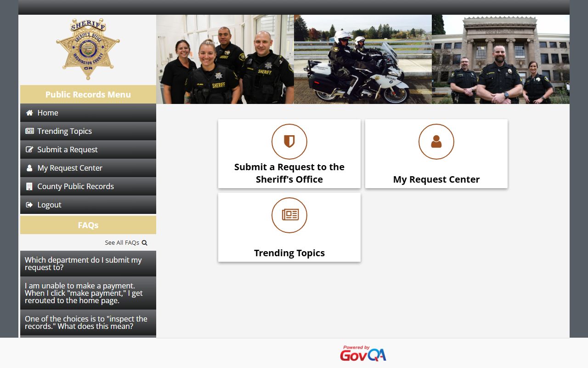588x368 pixels.
Task: Open the 'inspect the records' FAQ
Action: [x=88, y=322]
